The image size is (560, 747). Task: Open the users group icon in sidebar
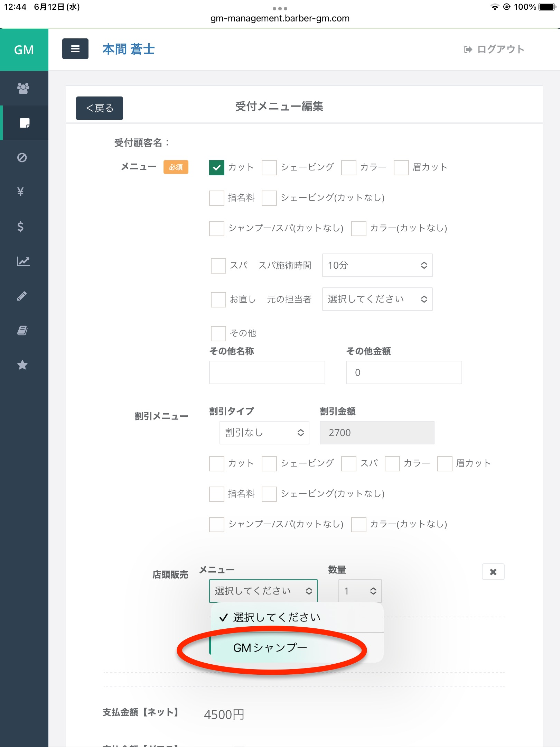click(x=23, y=88)
